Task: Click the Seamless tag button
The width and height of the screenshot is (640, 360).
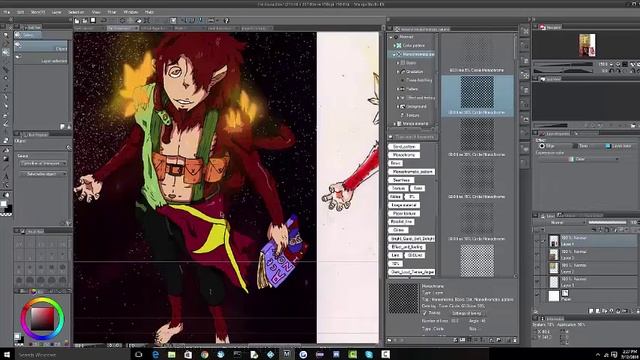Action: tap(401, 180)
